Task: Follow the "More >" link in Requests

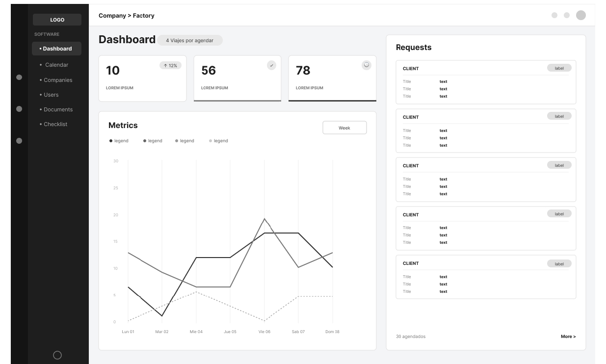Action: [x=568, y=337]
